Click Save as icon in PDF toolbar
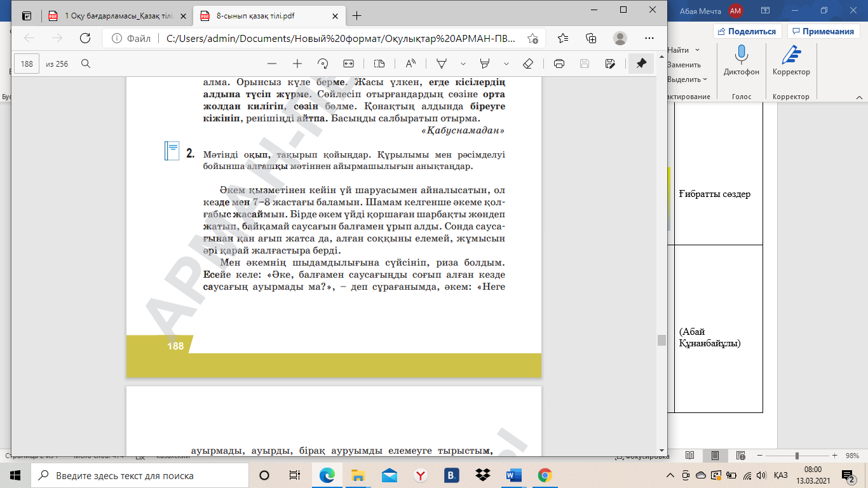The image size is (868, 488). click(610, 64)
